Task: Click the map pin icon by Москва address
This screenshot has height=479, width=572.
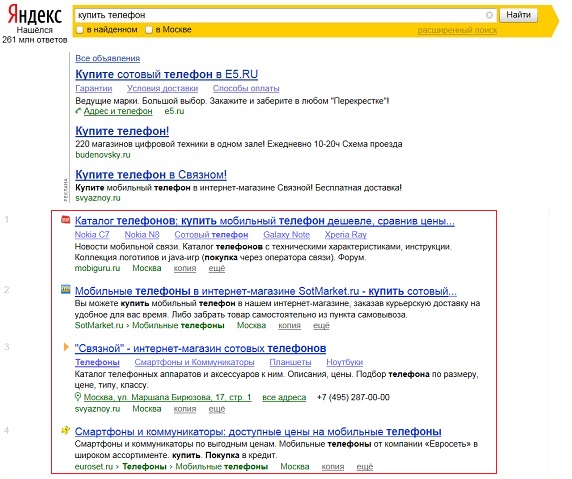Action: (78, 397)
